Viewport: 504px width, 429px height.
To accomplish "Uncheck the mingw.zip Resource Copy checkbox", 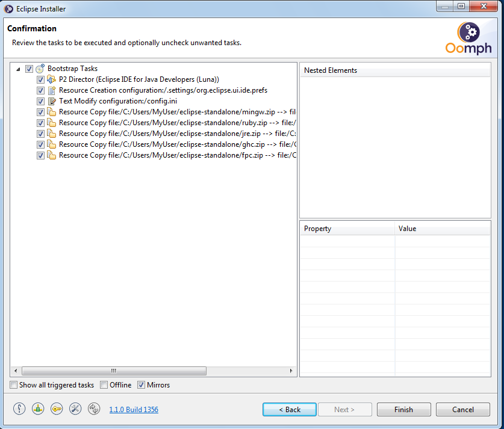I will (40, 112).
